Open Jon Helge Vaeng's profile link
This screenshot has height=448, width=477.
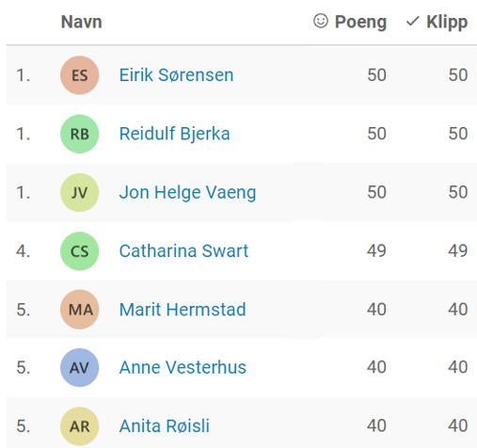pos(187,192)
